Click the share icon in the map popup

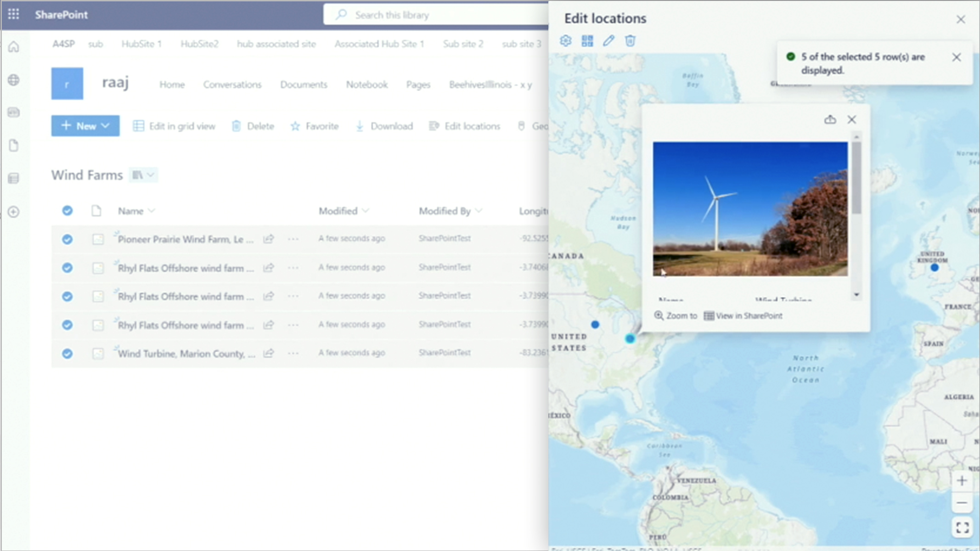(830, 120)
